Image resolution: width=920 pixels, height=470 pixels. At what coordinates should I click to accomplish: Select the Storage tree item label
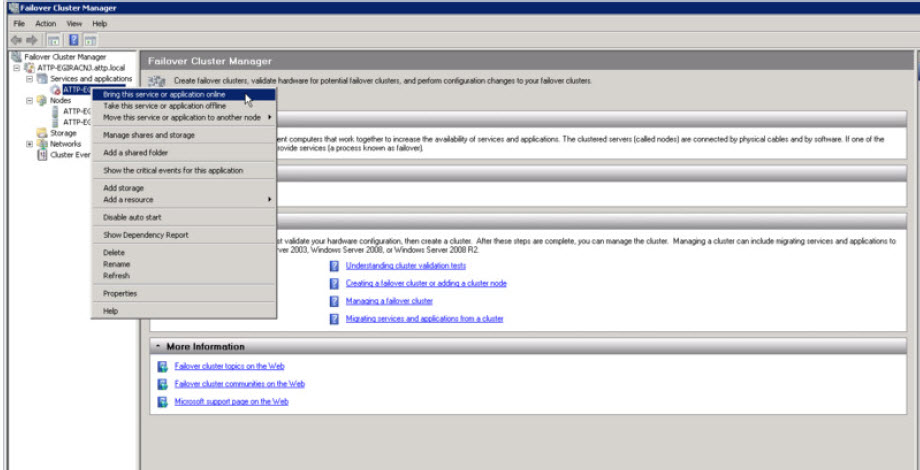click(63, 133)
